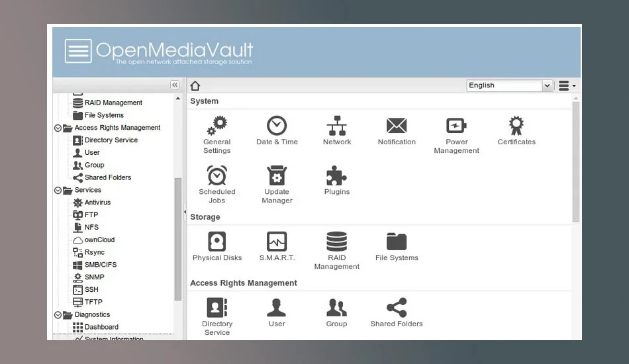Click the sidebar scroll-up arrow
This screenshot has height=364, width=629.
click(x=177, y=98)
